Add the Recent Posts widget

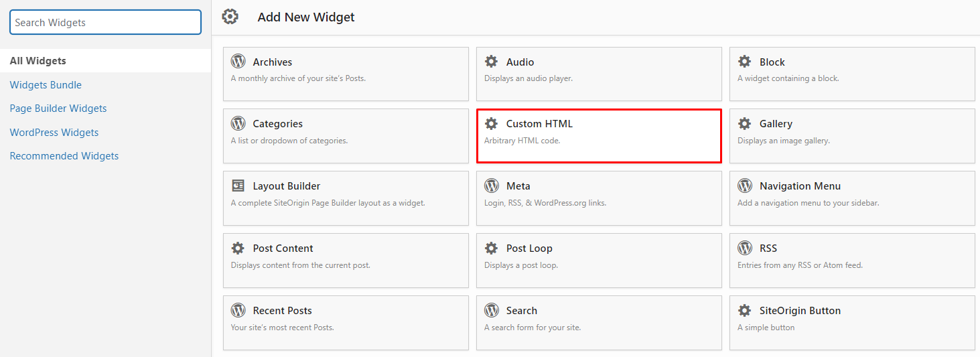346,323
